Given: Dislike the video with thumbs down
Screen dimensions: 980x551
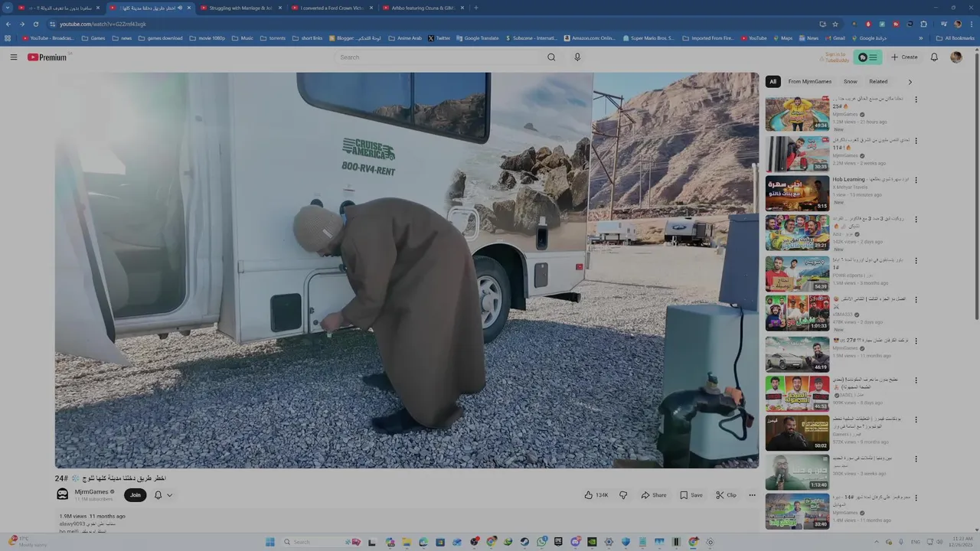Looking at the screenshot, I should (623, 495).
